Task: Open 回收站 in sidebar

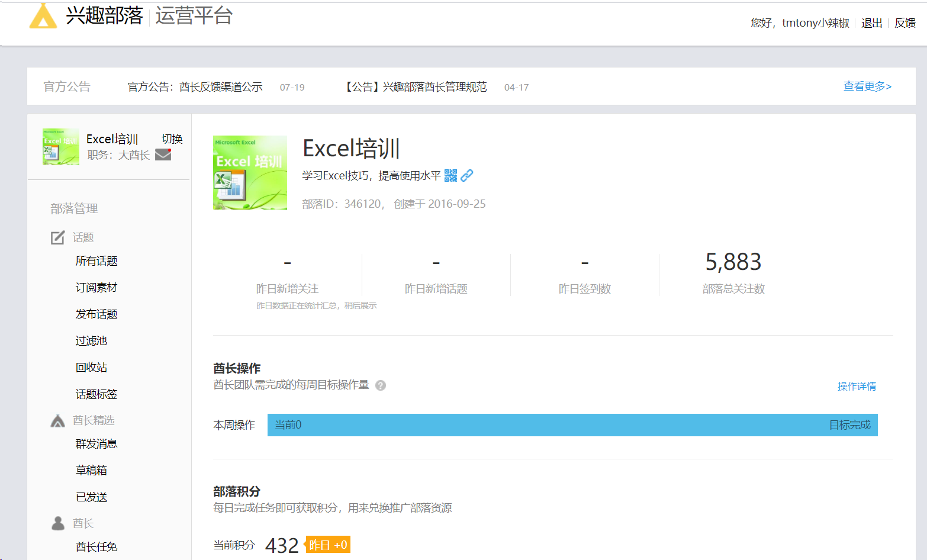Action: [x=91, y=368]
